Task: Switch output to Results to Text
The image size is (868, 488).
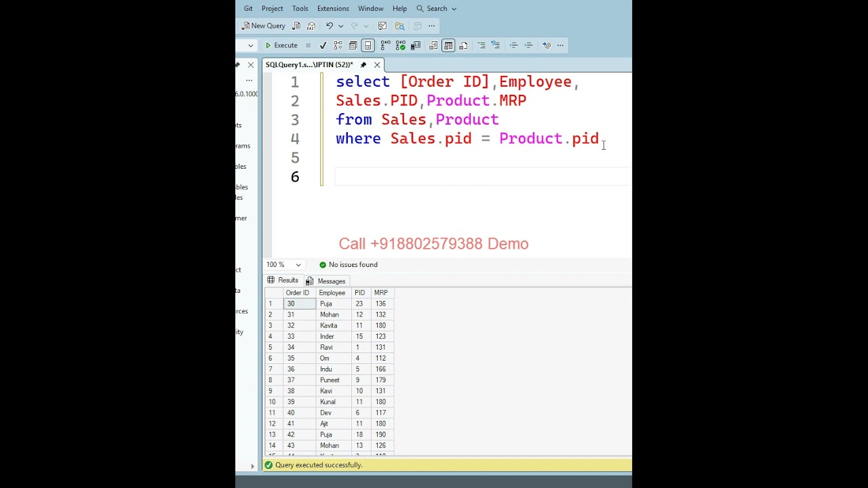Action: click(433, 45)
